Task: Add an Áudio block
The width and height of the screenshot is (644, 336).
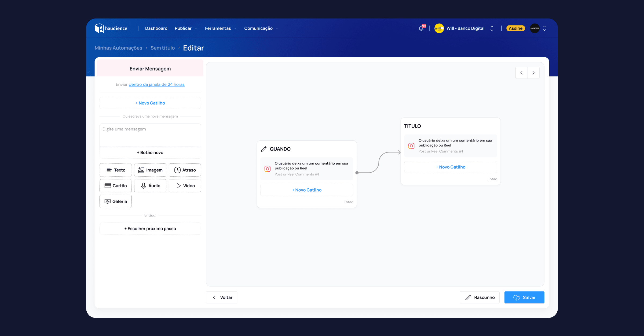Action: point(150,186)
